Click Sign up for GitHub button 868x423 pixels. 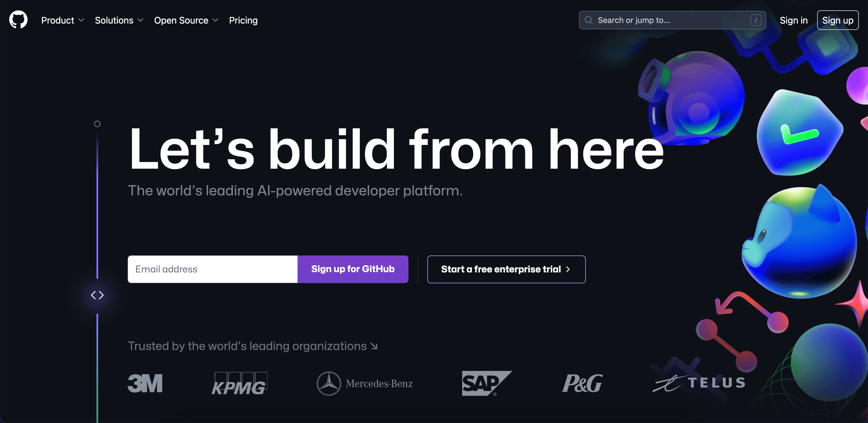(x=353, y=269)
